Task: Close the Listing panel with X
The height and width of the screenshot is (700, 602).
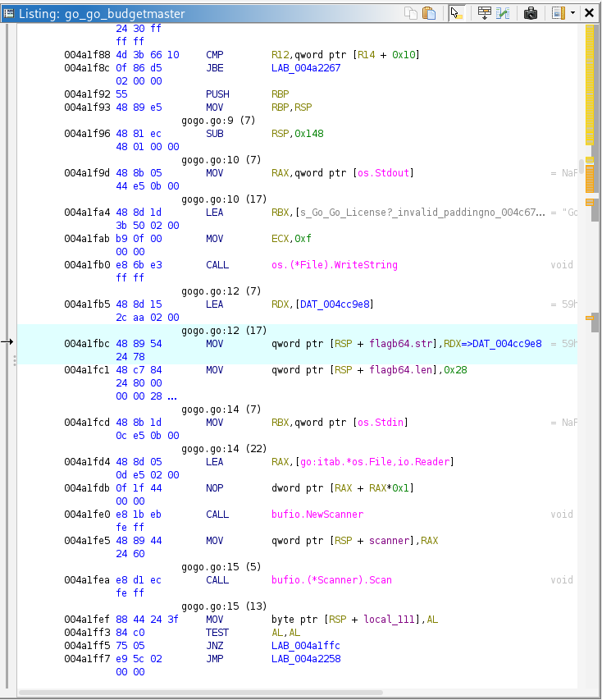Action: [589, 13]
